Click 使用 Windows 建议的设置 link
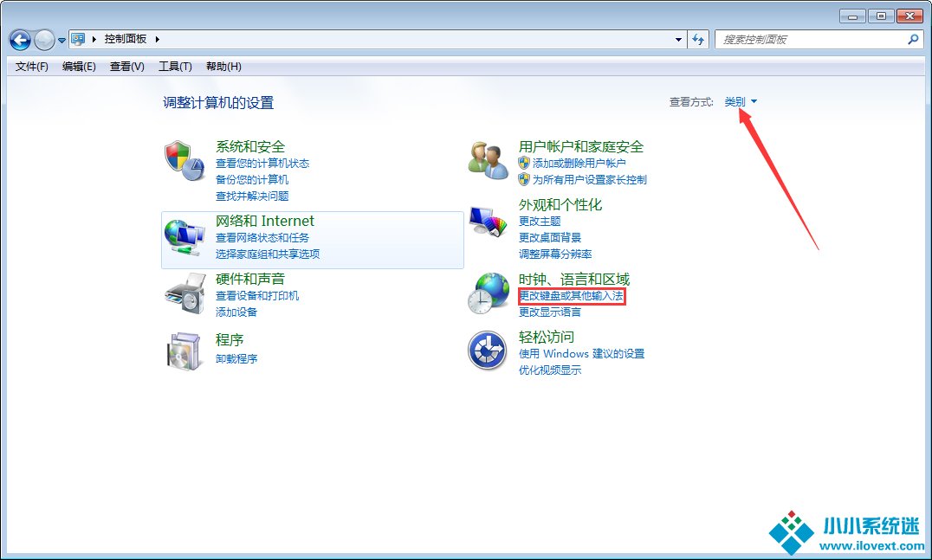 581,354
